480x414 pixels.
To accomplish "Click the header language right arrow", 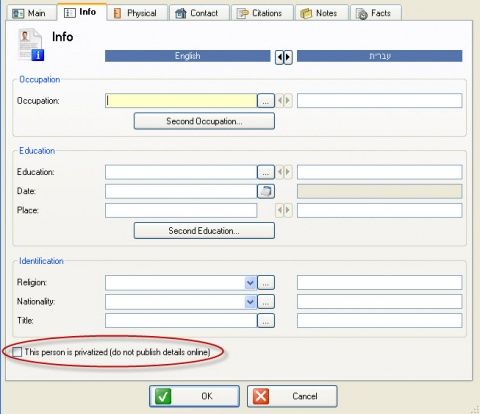I will click(288, 57).
